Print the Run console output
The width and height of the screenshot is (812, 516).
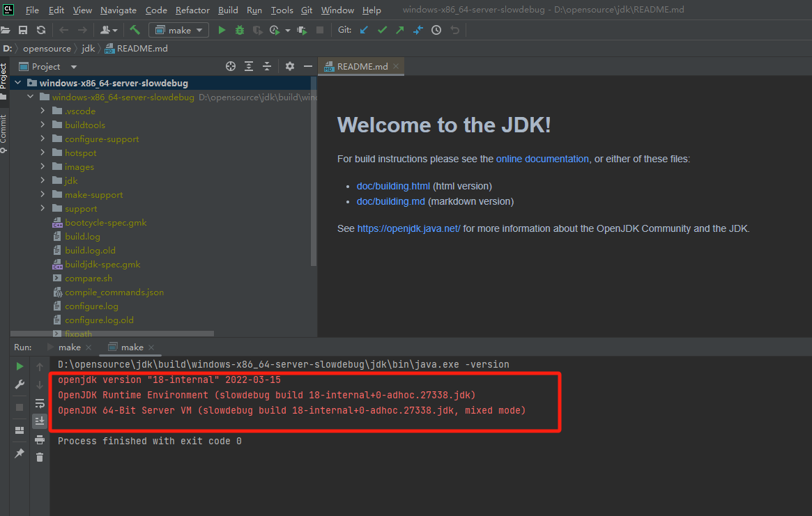coord(39,439)
